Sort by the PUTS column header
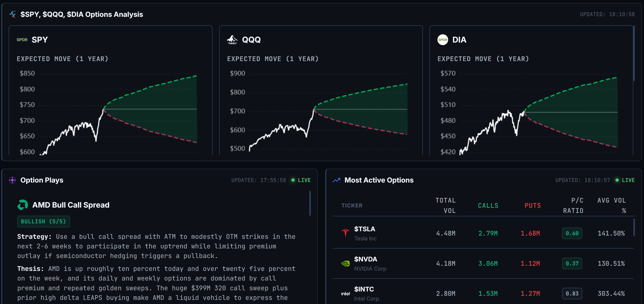Screen dimensions: 644x304 click(532, 205)
